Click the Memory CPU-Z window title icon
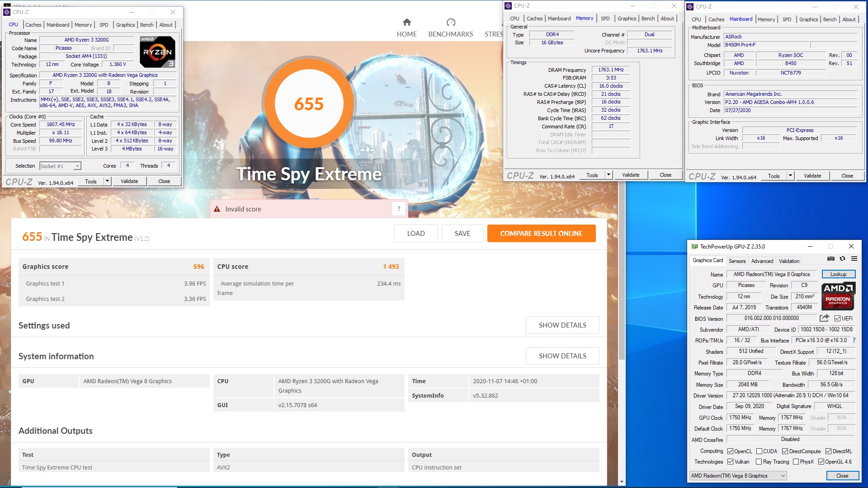This screenshot has height=488, width=868. pyautogui.click(x=508, y=6)
